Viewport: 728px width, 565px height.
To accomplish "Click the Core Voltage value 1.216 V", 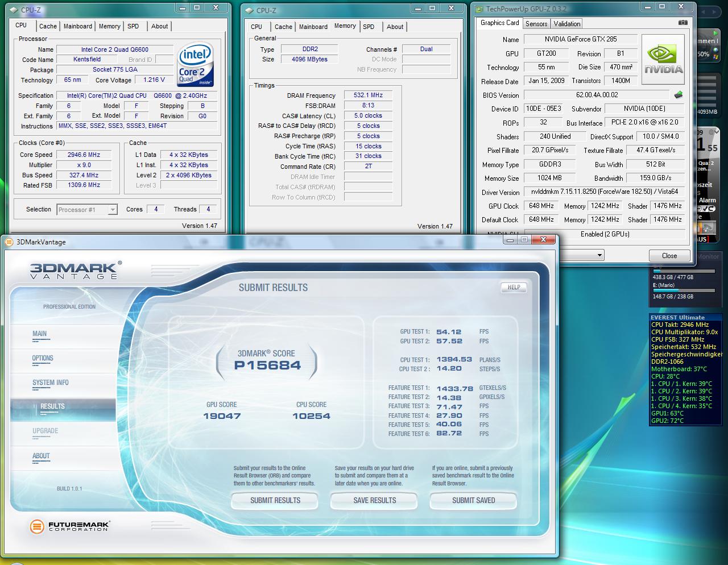I will pyautogui.click(x=154, y=80).
